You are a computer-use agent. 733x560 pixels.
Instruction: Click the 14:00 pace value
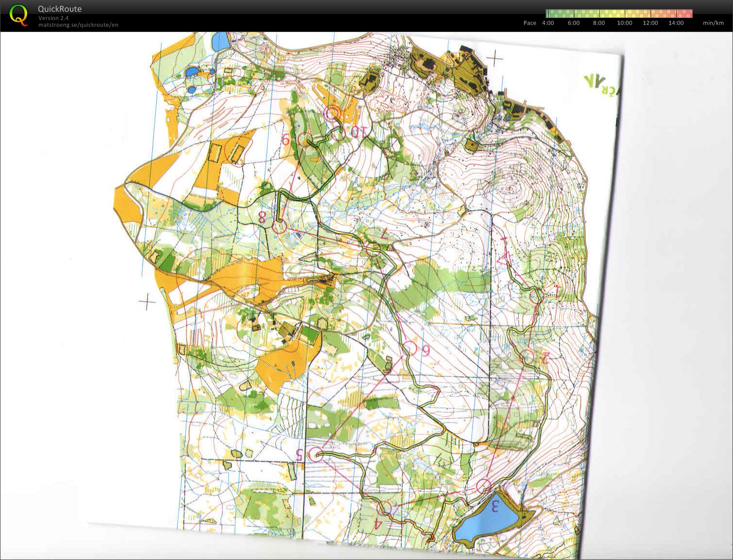click(x=676, y=23)
